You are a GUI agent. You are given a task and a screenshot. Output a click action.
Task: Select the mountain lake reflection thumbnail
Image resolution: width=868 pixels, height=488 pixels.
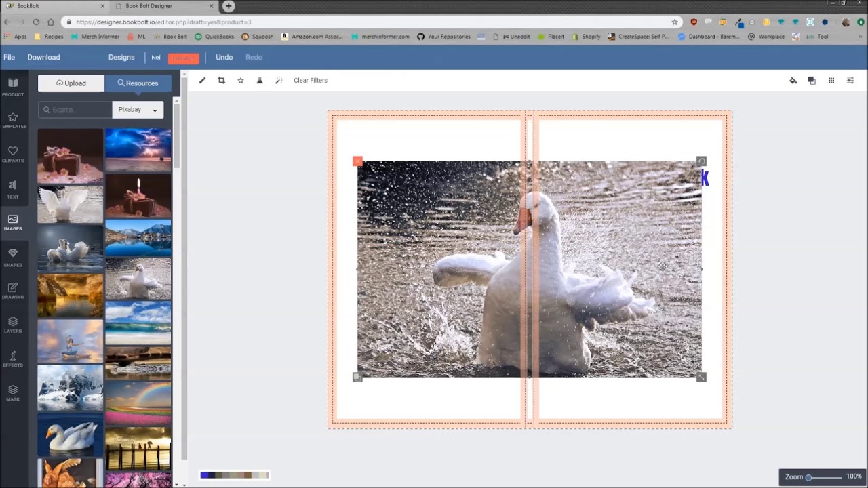point(138,237)
